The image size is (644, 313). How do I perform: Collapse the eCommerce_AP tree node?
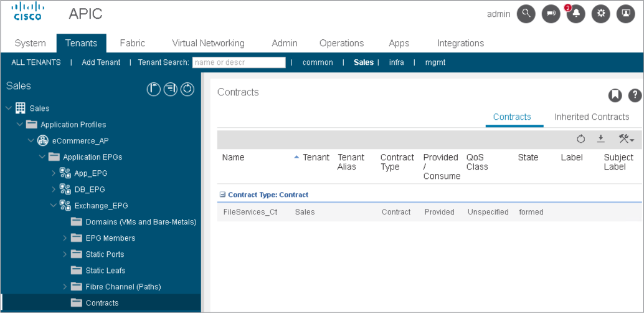pos(31,141)
